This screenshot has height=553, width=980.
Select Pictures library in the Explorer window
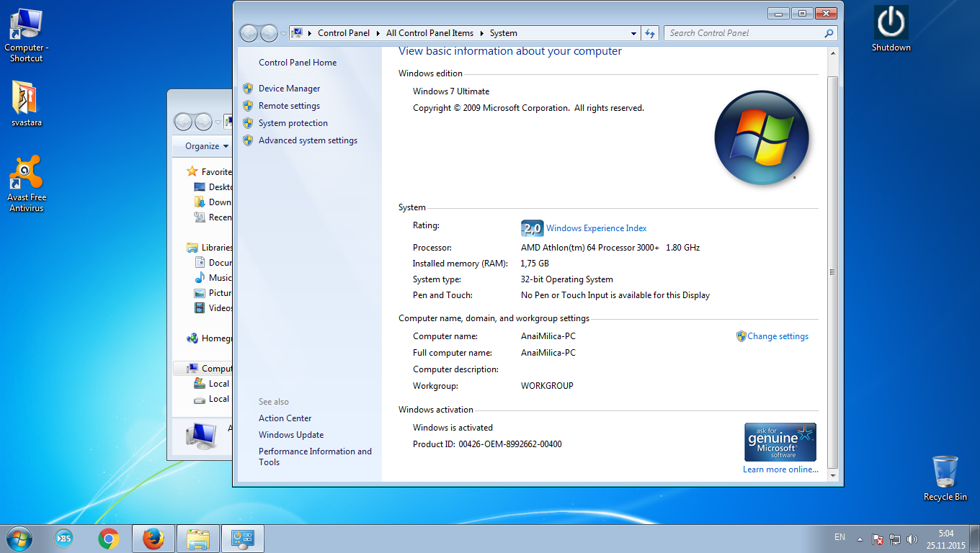point(213,293)
